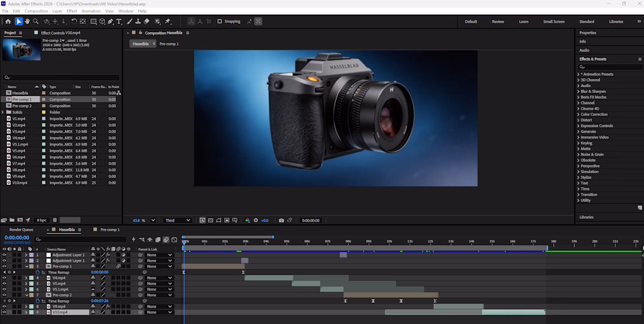Expand the Color Correction effects category
Screen dimensions: 644x324
578,115
